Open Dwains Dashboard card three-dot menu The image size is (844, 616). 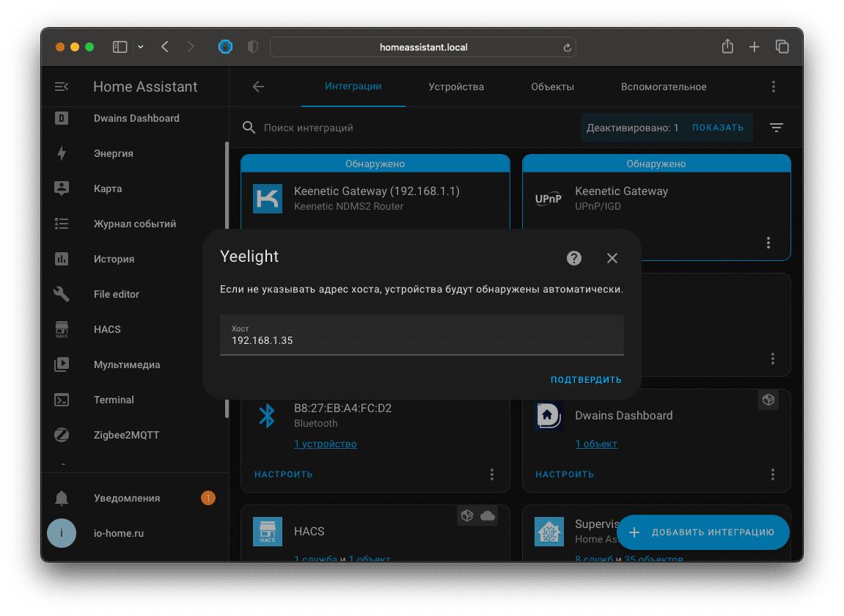773,474
